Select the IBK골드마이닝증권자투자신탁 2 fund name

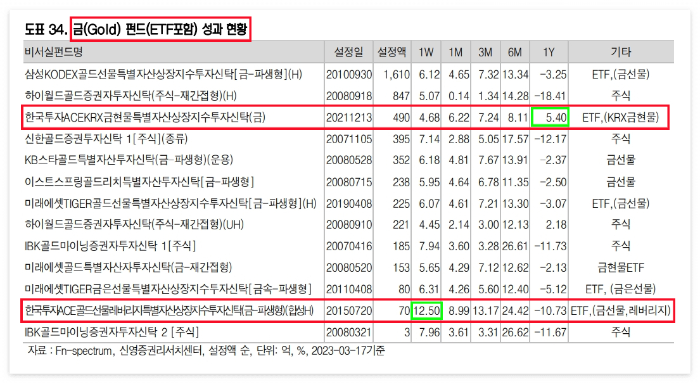click(x=112, y=332)
